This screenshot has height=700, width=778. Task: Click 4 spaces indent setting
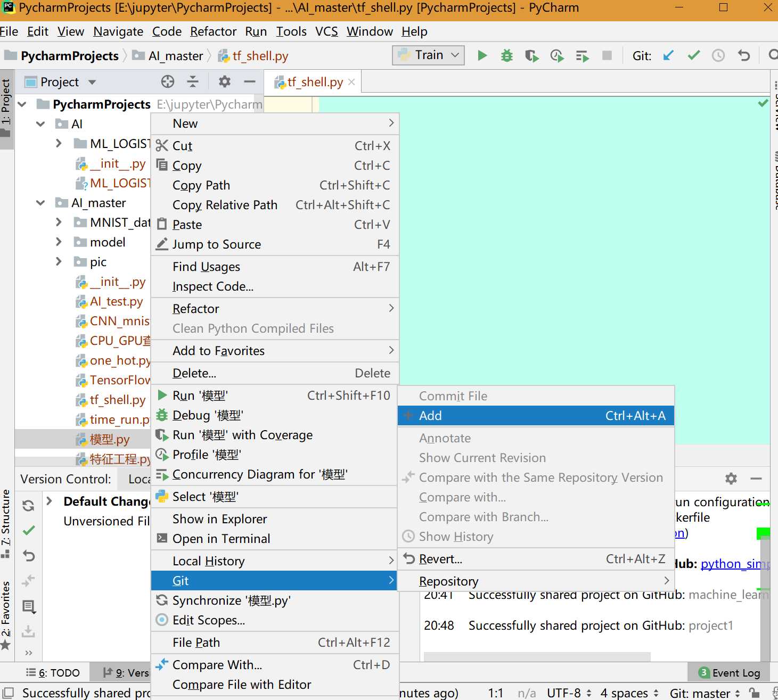[x=629, y=693]
